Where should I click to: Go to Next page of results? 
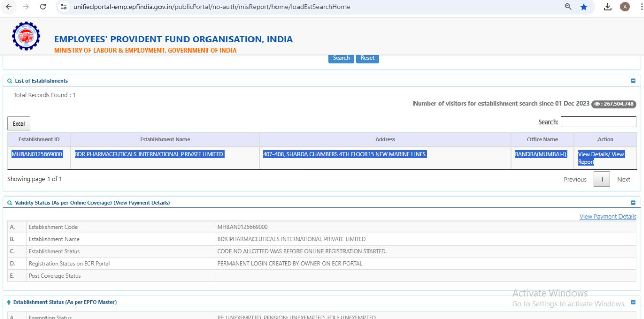click(x=624, y=179)
